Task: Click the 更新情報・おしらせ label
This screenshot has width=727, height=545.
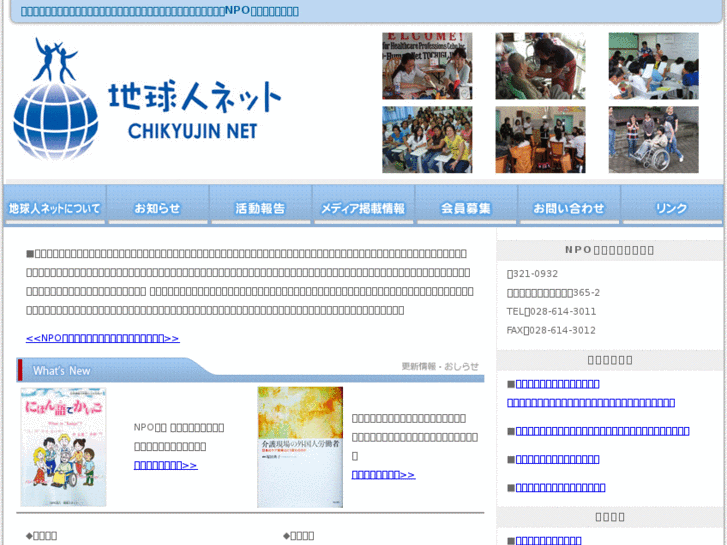Action: click(x=440, y=366)
